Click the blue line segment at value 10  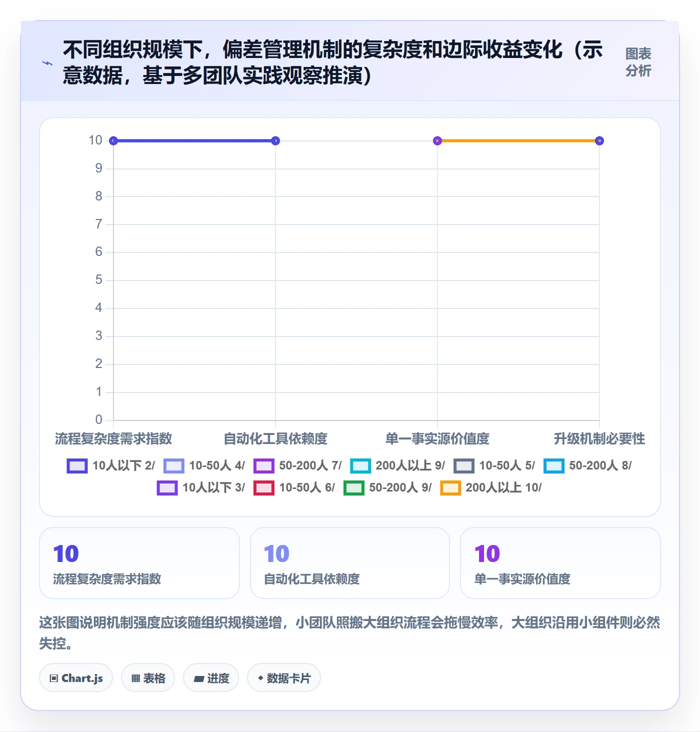tap(194, 141)
